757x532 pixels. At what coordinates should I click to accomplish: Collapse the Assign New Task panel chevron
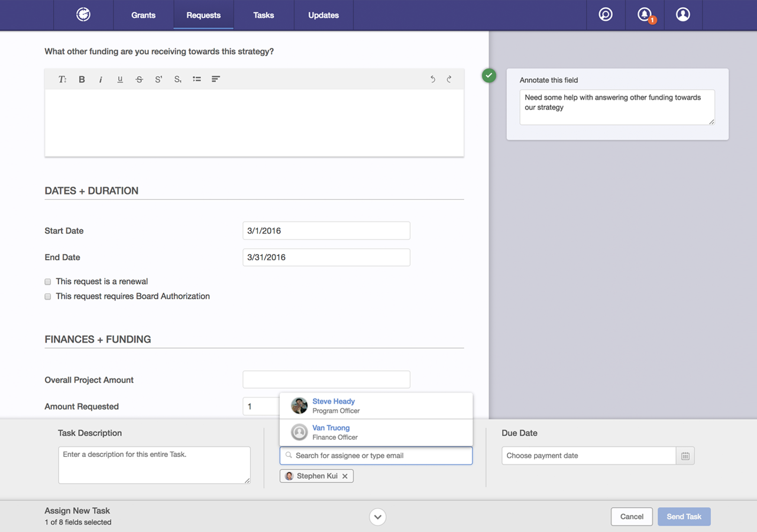378,517
